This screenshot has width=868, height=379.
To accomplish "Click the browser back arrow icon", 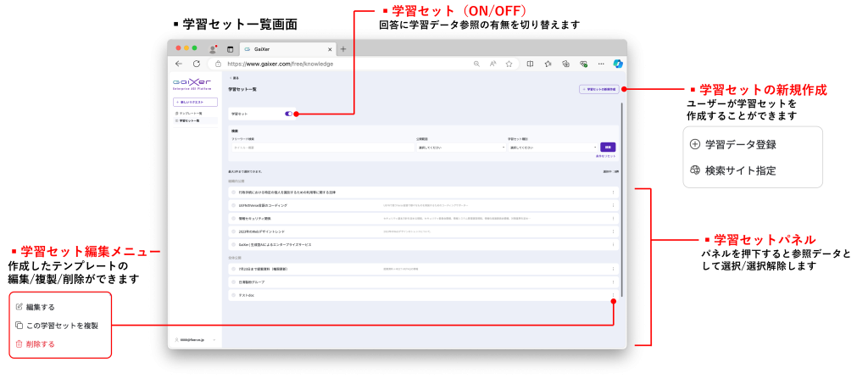I will (x=178, y=64).
